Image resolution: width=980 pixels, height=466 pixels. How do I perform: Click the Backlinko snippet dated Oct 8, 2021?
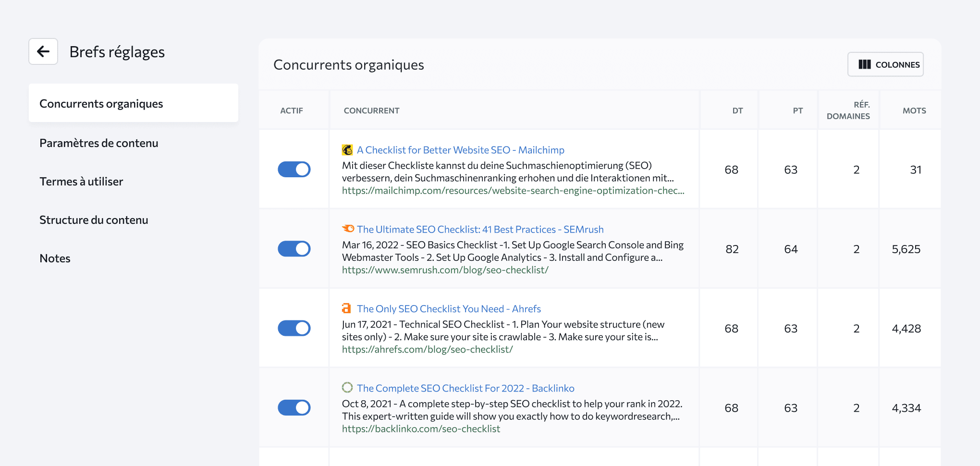[512, 410]
